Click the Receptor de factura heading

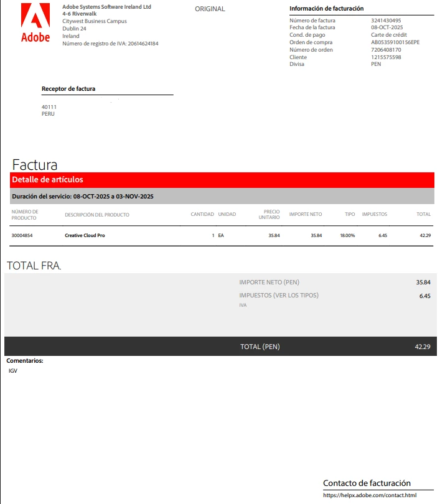68,89
